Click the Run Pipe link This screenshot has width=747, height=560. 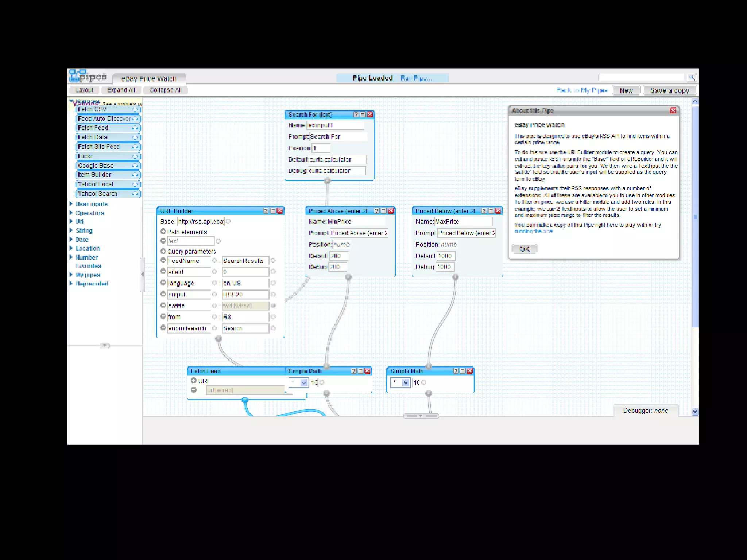pyautogui.click(x=416, y=78)
